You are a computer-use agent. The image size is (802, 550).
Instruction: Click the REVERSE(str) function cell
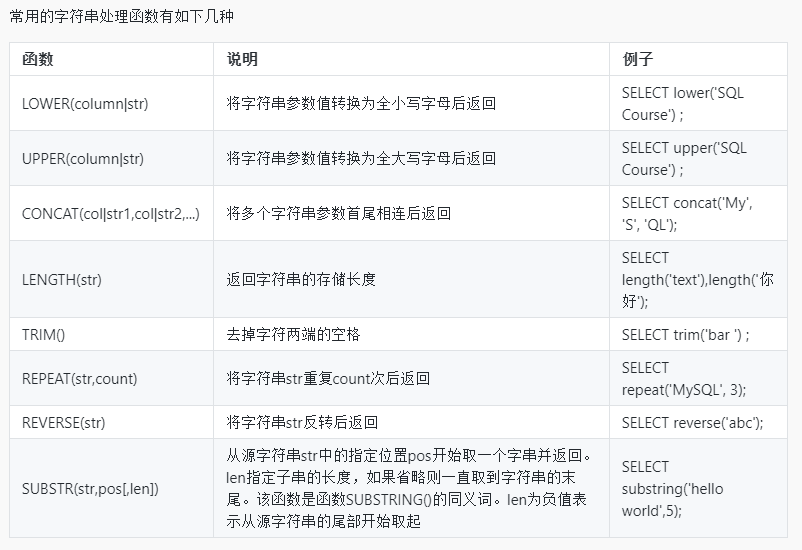pos(64,422)
